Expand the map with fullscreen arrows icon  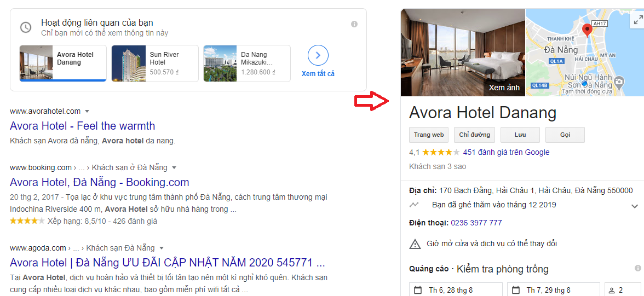[x=637, y=19]
